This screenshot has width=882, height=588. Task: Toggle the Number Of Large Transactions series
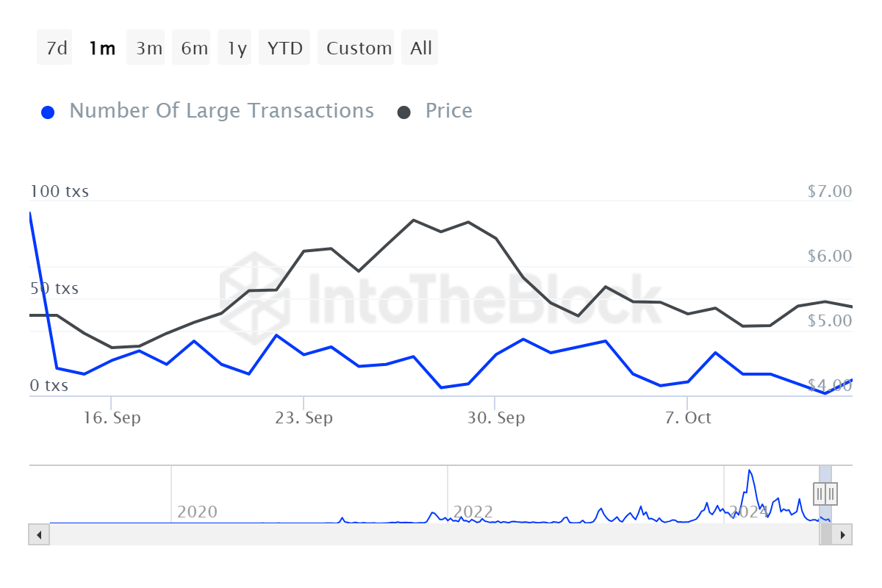tap(221, 111)
